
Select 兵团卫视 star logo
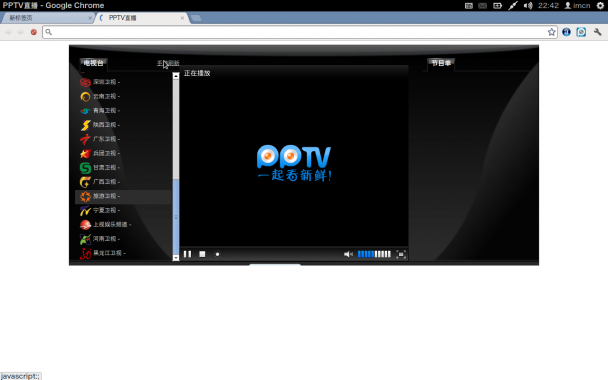click(x=85, y=154)
